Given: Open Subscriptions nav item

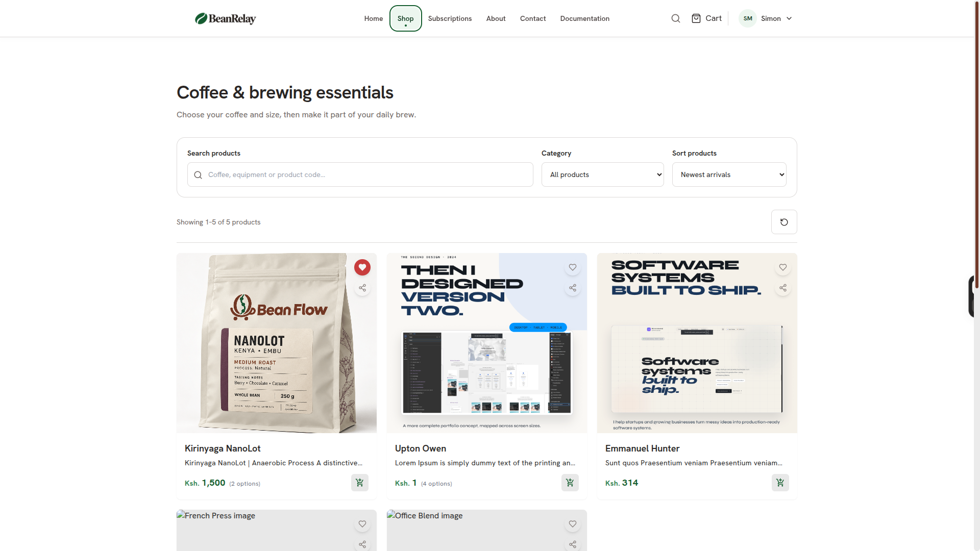Looking at the screenshot, I should click(450, 18).
